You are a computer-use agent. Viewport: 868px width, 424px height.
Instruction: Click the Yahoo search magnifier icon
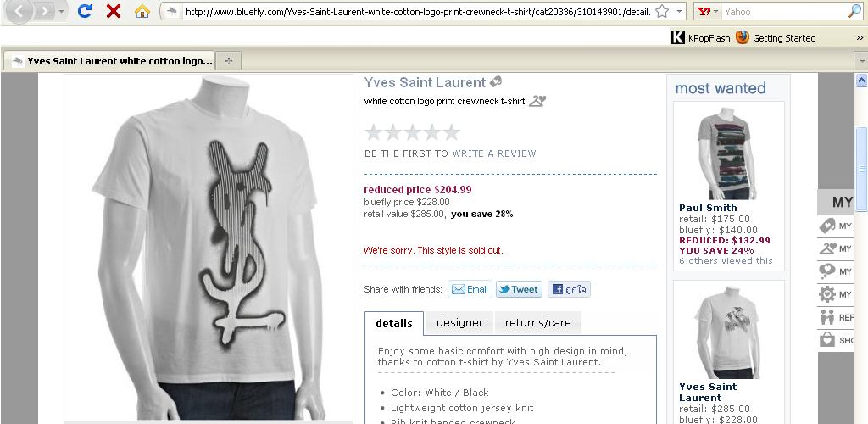pyautogui.click(x=854, y=11)
